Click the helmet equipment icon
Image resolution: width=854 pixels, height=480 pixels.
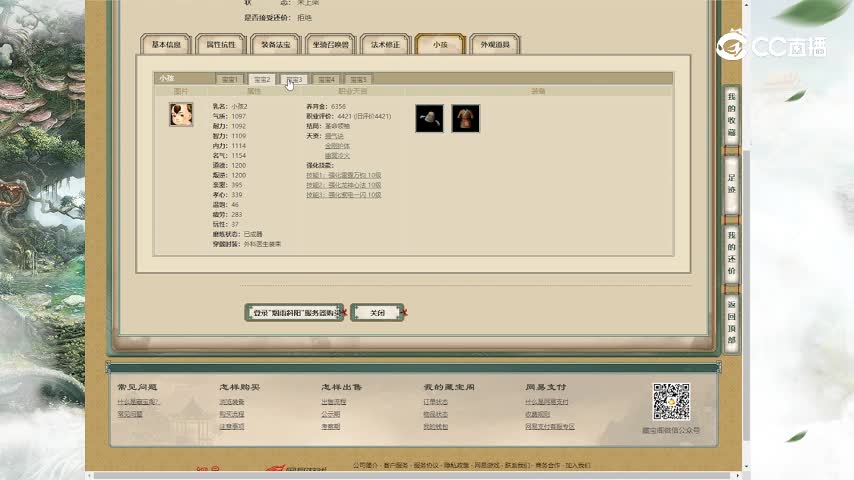430,118
